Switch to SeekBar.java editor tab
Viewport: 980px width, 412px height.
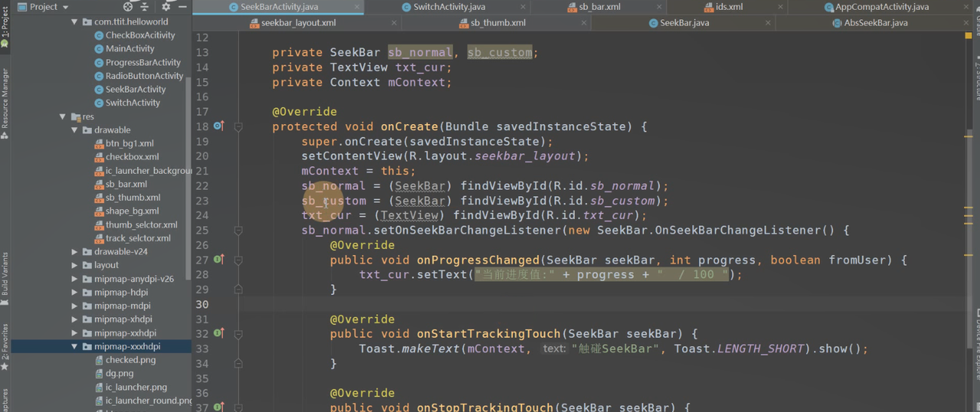683,23
